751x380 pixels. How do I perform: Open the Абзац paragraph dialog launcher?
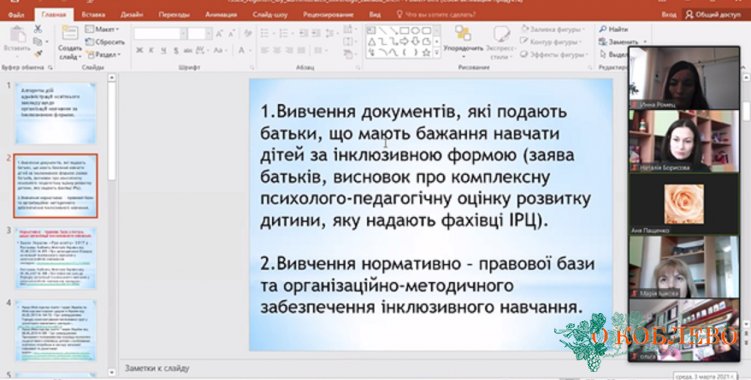click(x=358, y=68)
